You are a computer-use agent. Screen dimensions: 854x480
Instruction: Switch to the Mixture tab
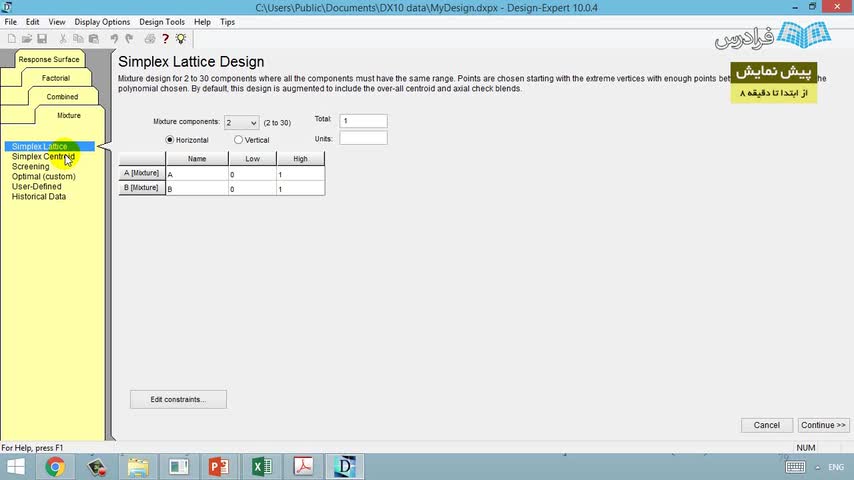pos(69,116)
